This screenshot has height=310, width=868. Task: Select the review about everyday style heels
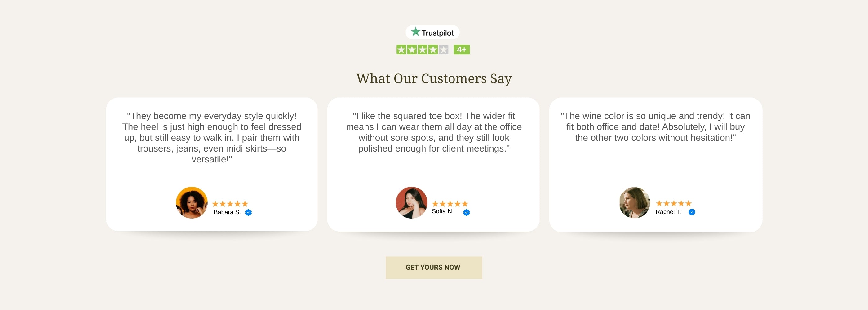(212, 137)
